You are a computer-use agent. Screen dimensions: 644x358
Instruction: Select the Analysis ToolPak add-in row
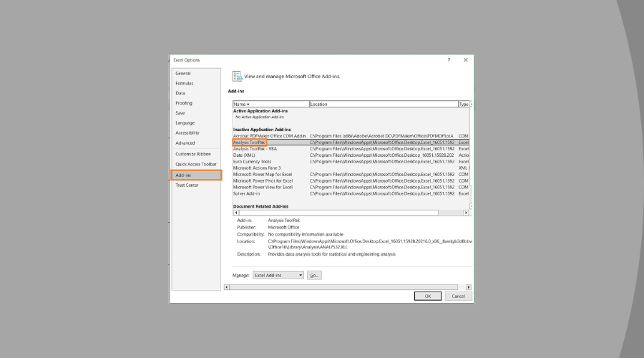tap(351, 142)
